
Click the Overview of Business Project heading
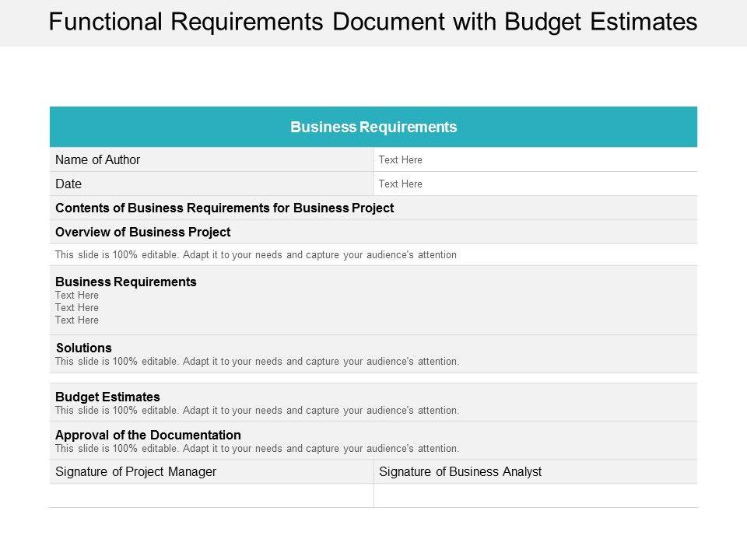coord(143,232)
